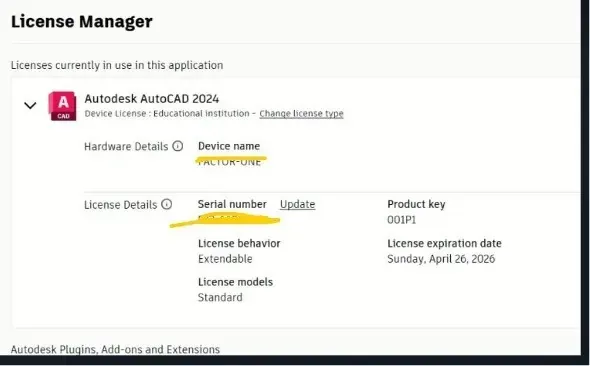Viewport: 590px width, 366px height.
Task: Click Device License : Educational institution text
Action: (167, 114)
